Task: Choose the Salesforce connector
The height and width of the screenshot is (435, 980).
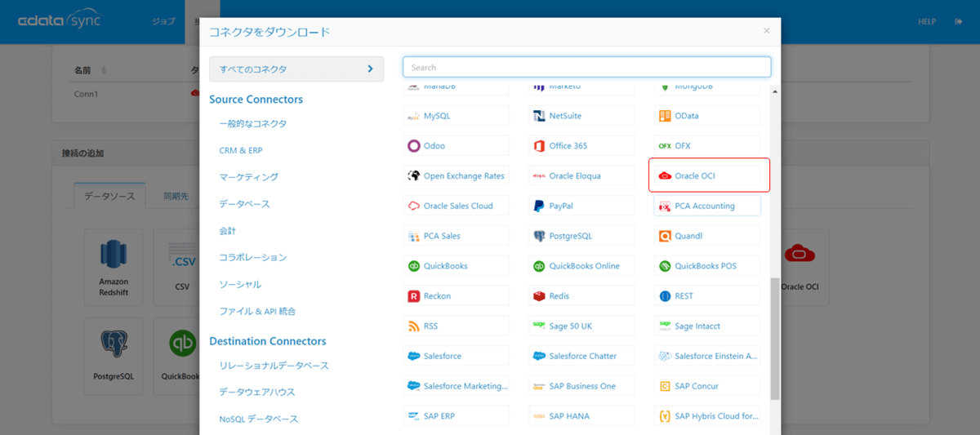Action: point(456,356)
